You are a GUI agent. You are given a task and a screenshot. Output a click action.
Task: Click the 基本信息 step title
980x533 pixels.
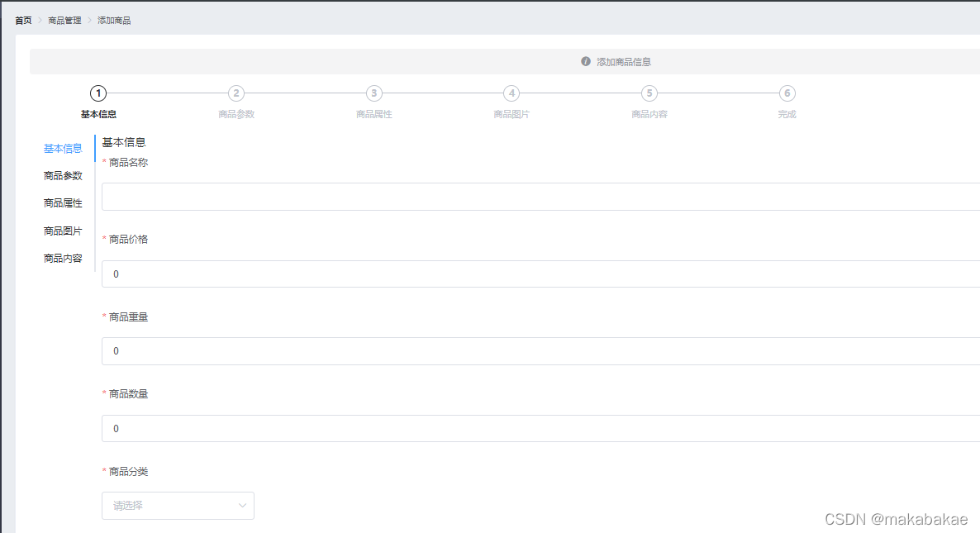[x=99, y=114]
